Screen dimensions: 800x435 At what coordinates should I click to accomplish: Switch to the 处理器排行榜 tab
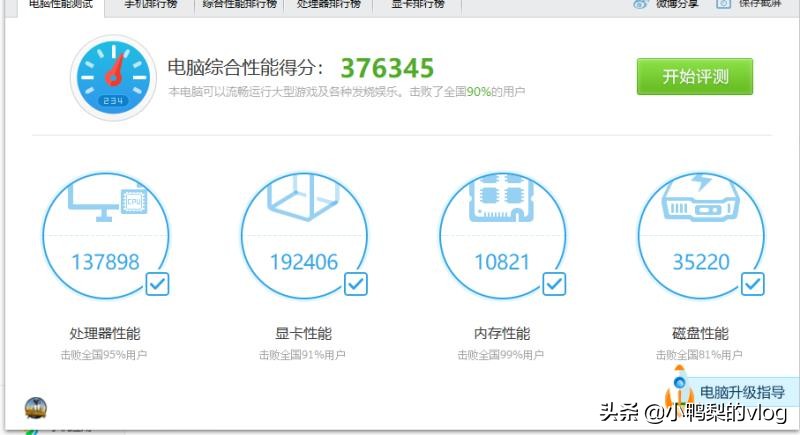pyautogui.click(x=329, y=5)
